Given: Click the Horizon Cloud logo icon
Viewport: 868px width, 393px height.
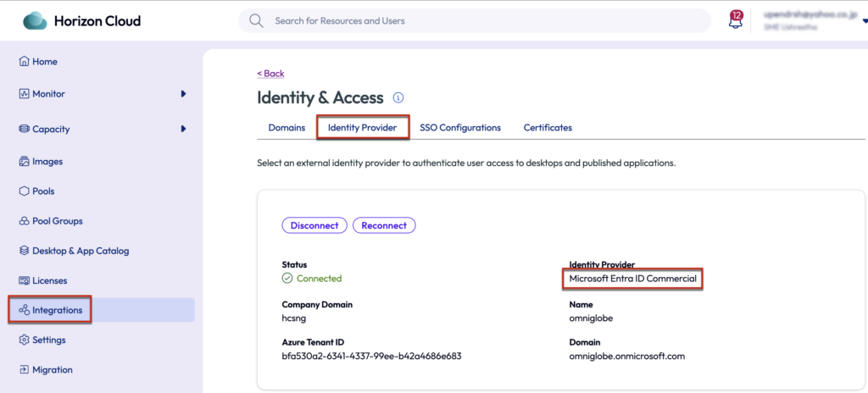Looking at the screenshot, I should (x=36, y=20).
